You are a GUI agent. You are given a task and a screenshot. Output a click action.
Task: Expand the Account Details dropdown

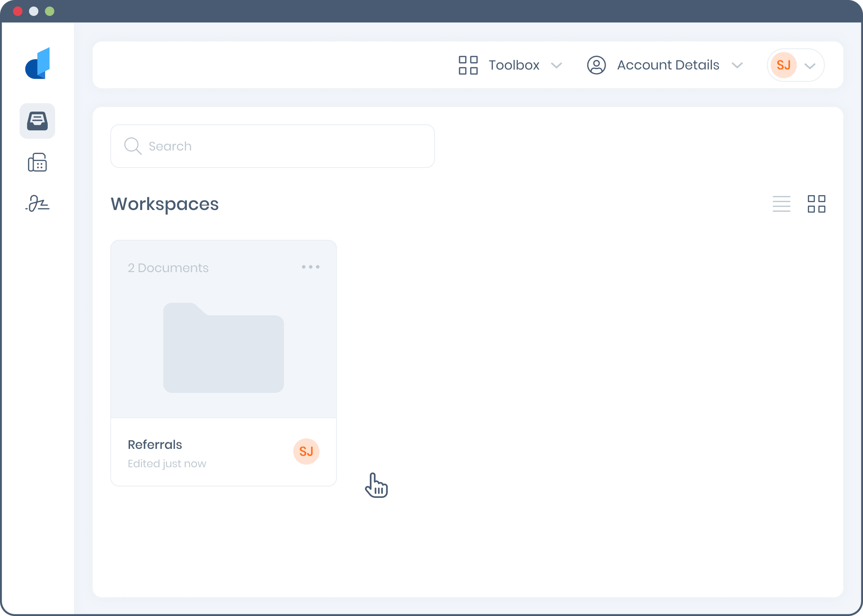click(737, 66)
